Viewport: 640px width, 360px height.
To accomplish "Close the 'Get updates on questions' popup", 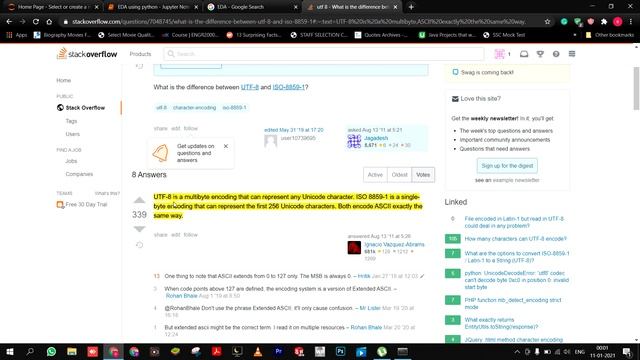I will click(226, 146).
